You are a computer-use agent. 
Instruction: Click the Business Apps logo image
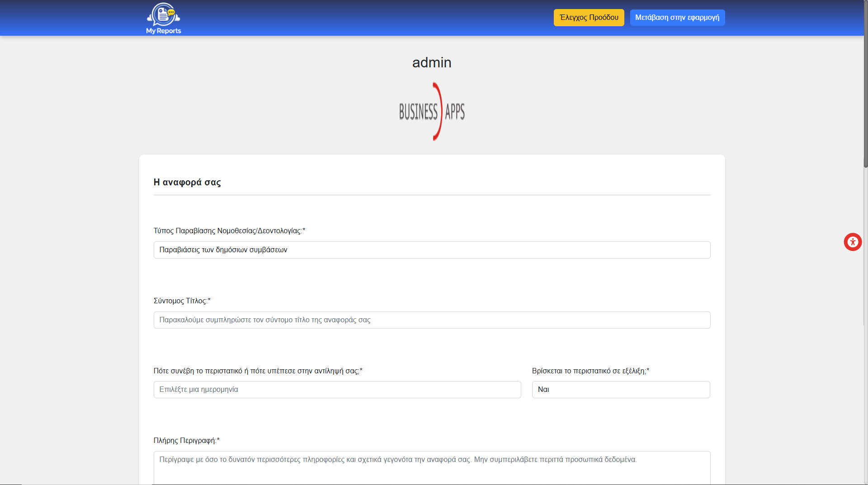[x=432, y=112]
